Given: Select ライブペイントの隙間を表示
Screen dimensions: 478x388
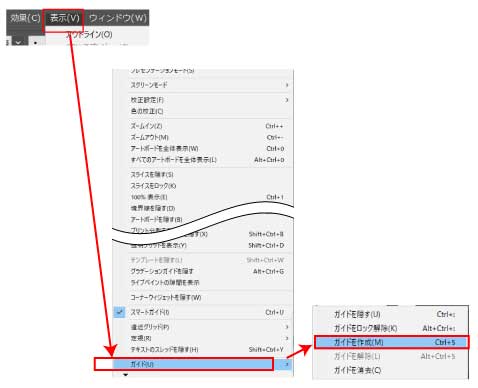Looking at the screenshot, I should coord(203,283).
